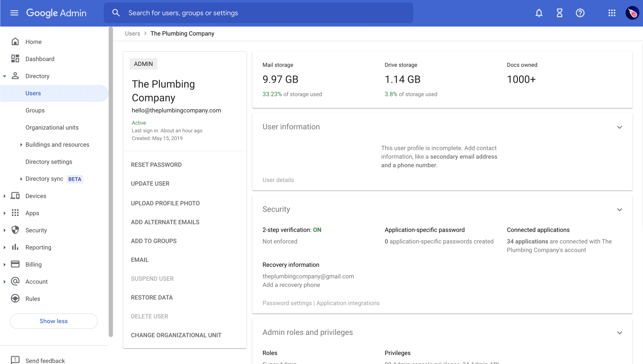
Task: Click ADD ALTERNATE EMAILS
Action: (x=165, y=222)
